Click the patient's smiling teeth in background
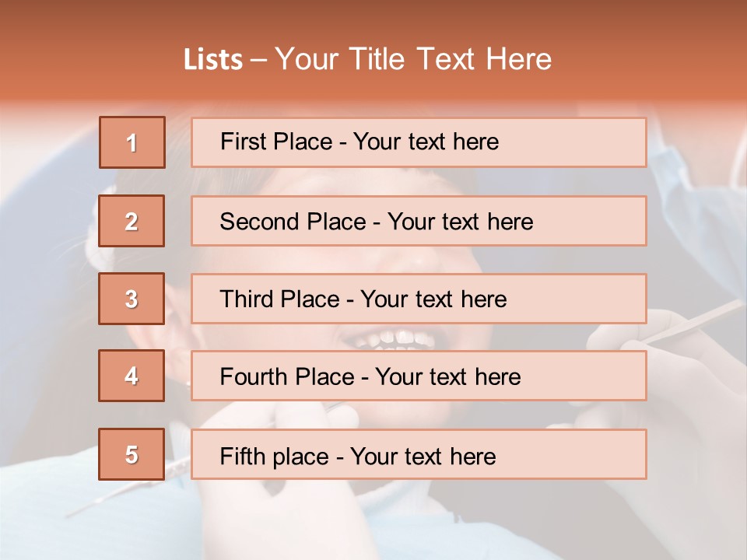This screenshot has width=747, height=560. [x=395, y=339]
